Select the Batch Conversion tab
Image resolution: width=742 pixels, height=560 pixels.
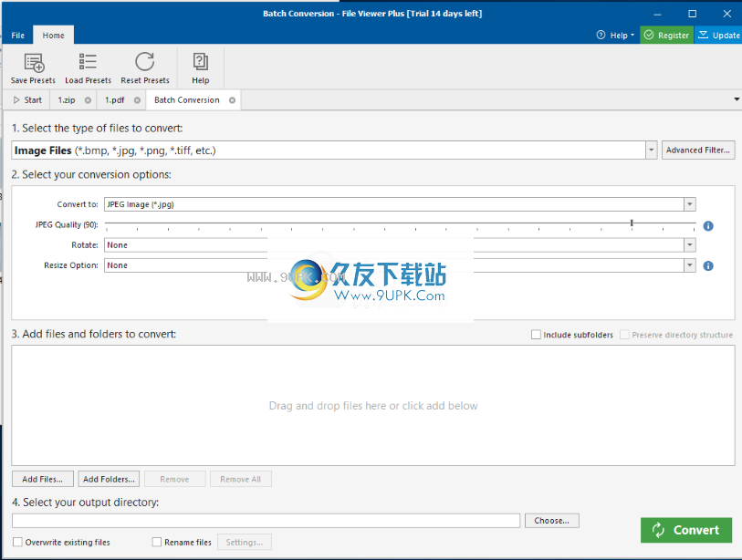(x=187, y=100)
